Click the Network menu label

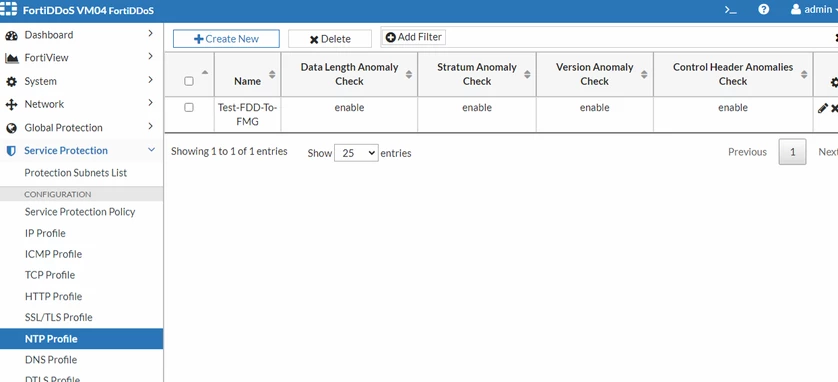click(x=44, y=104)
